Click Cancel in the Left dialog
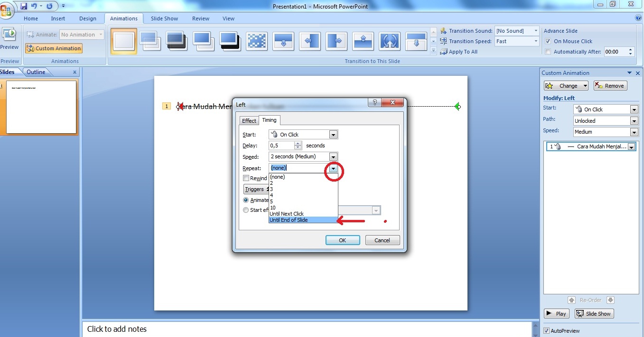Screen dimensions: 644x337 [x=383, y=240]
